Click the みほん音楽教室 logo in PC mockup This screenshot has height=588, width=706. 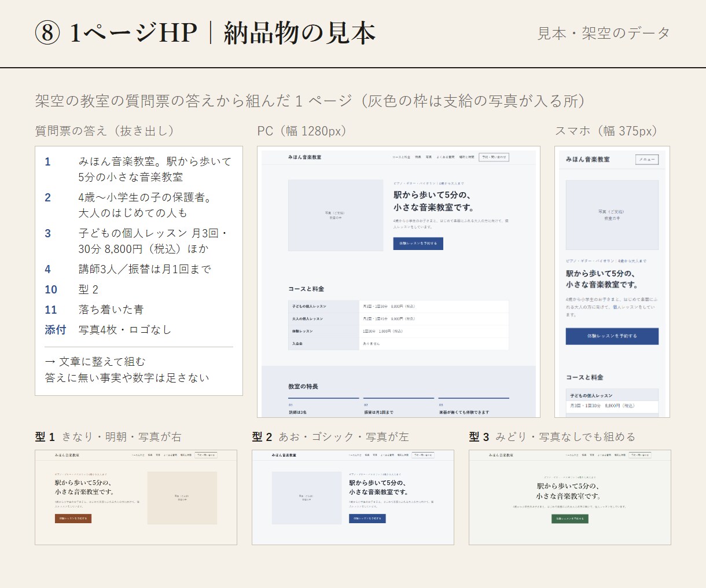coord(304,157)
